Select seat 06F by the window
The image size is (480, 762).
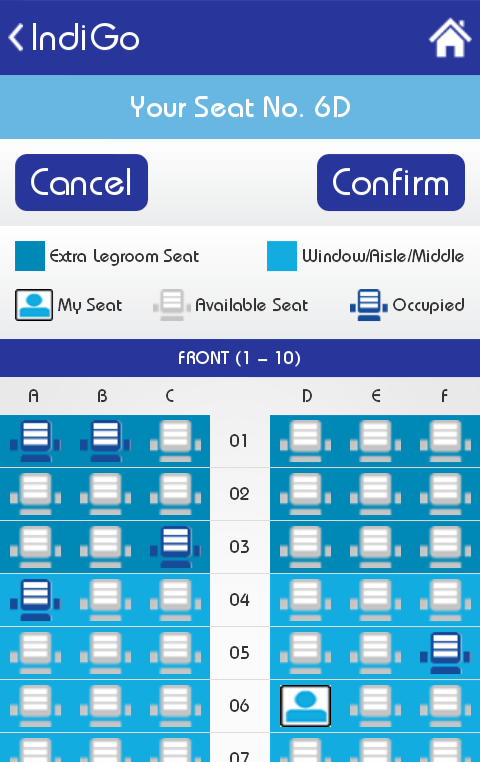pyautogui.click(x=445, y=706)
